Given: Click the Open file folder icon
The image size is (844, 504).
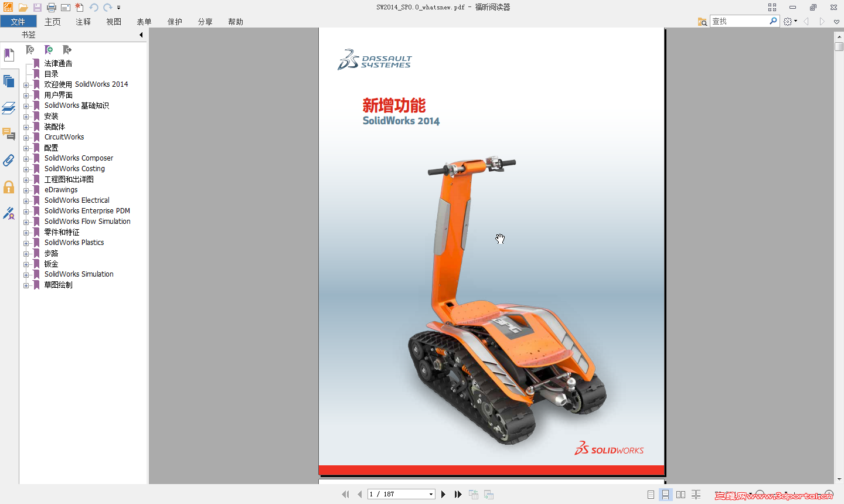Looking at the screenshot, I should 23,8.
